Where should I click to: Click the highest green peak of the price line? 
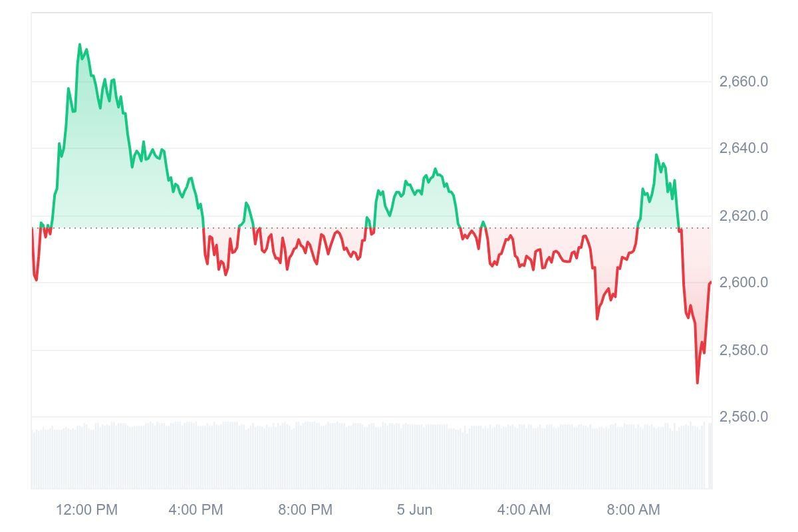80,45
